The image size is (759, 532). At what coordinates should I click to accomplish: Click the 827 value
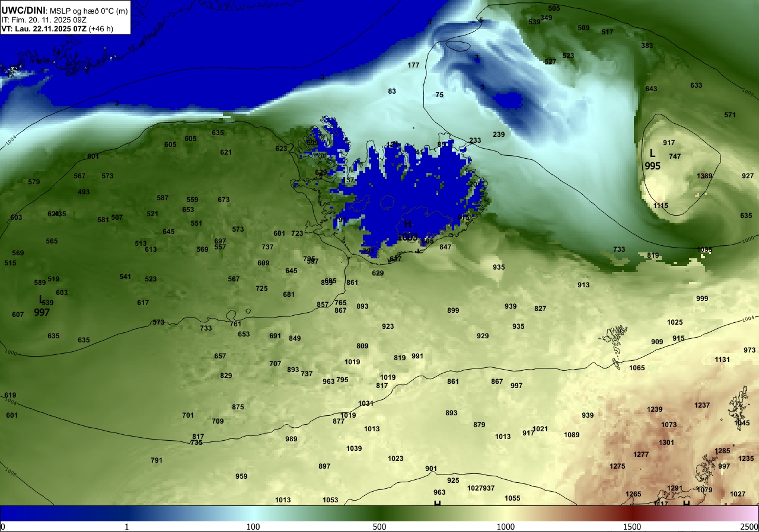(540, 309)
